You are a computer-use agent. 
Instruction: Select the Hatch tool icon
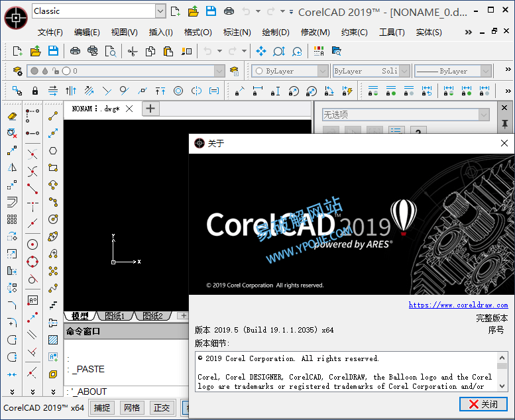tap(53, 340)
